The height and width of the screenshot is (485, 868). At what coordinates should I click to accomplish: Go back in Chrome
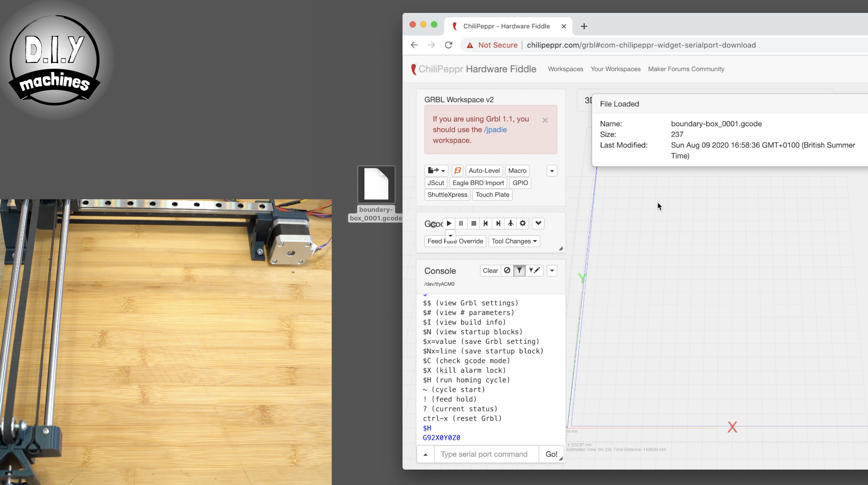tap(414, 45)
